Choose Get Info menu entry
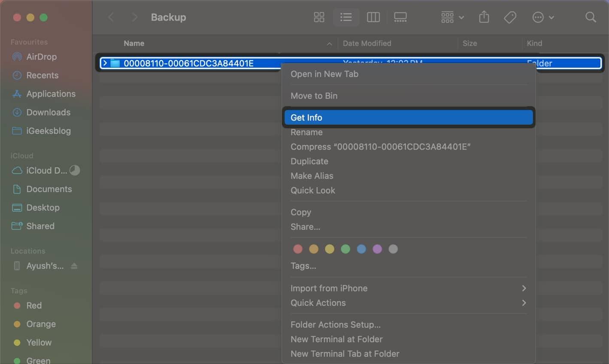 409,117
